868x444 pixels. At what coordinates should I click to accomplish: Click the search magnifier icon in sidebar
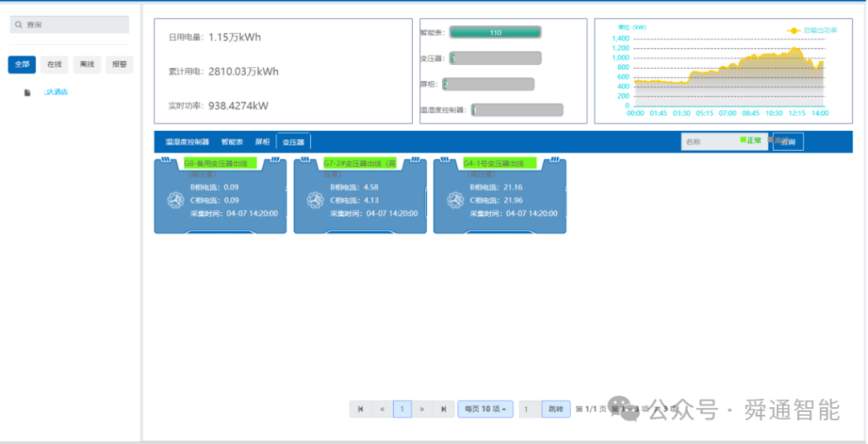(18, 25)
